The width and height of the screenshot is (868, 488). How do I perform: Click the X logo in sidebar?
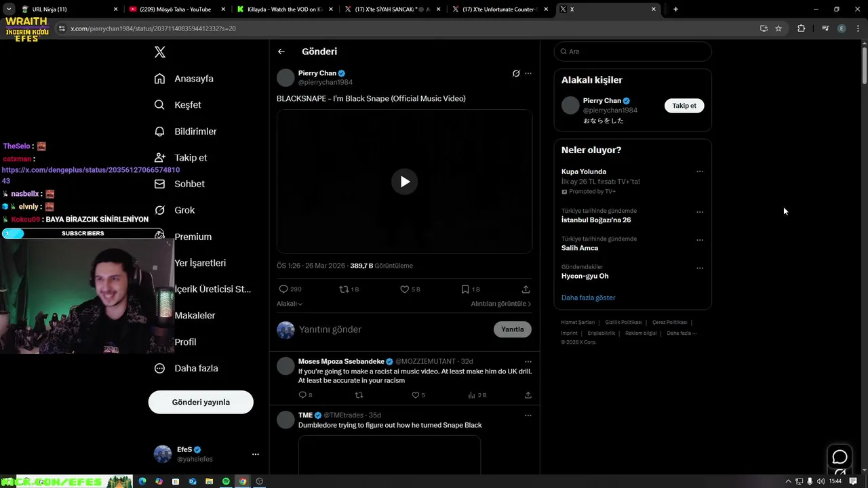pyautogui.click(x=159, y=52)
